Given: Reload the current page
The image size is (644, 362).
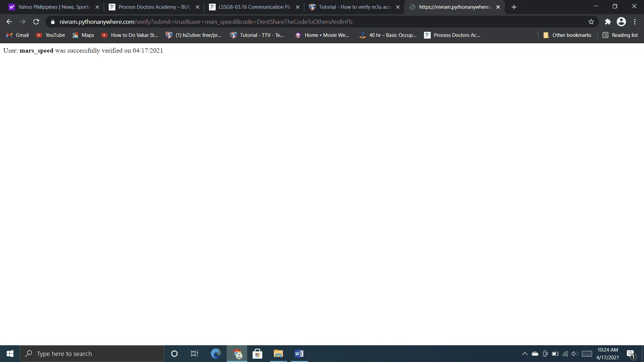Looking at the screenshot, I should click(x=36, y=22).
